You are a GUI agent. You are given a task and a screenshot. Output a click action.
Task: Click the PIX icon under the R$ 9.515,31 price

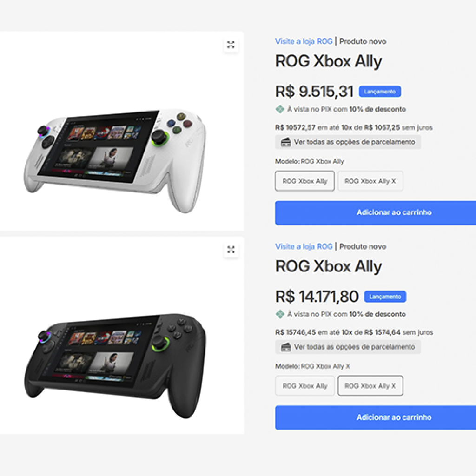tap(279, 109)
